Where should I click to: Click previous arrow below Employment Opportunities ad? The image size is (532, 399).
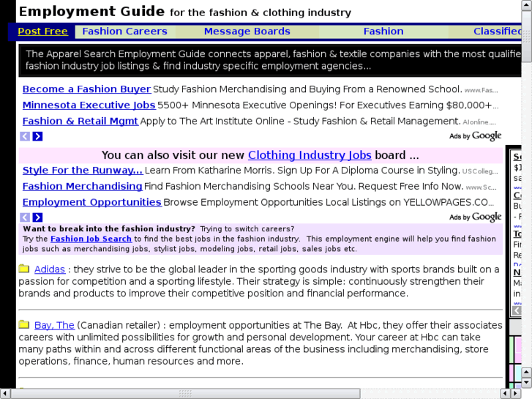(25, 217)
